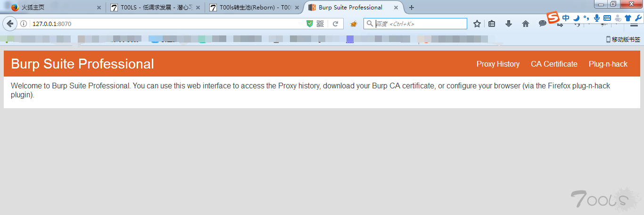Show bookmarks list icon
Screen dimensions: 644x215
pyautogui.click(x=492, y=24)
